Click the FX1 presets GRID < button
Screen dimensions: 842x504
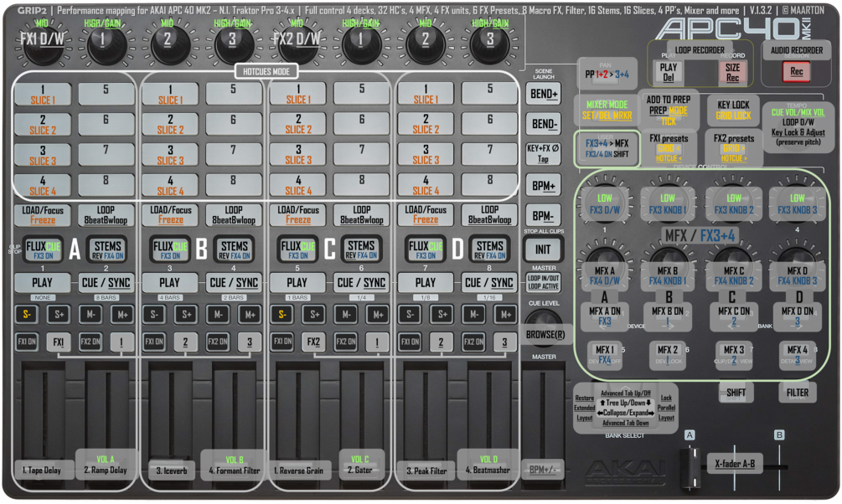tap(668, 148)
